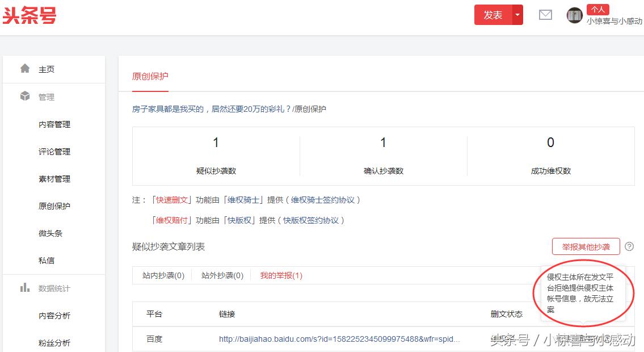This screenshot has height=352, width=644.
Task: Click the profile avatar next to 小惊喜与小感动
Action: point(574,15)
